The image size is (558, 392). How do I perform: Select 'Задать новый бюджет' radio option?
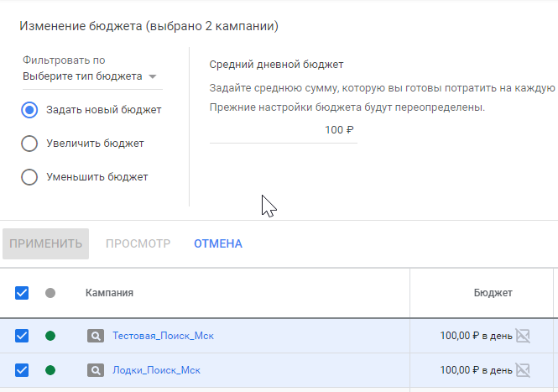tap(29, 109)
